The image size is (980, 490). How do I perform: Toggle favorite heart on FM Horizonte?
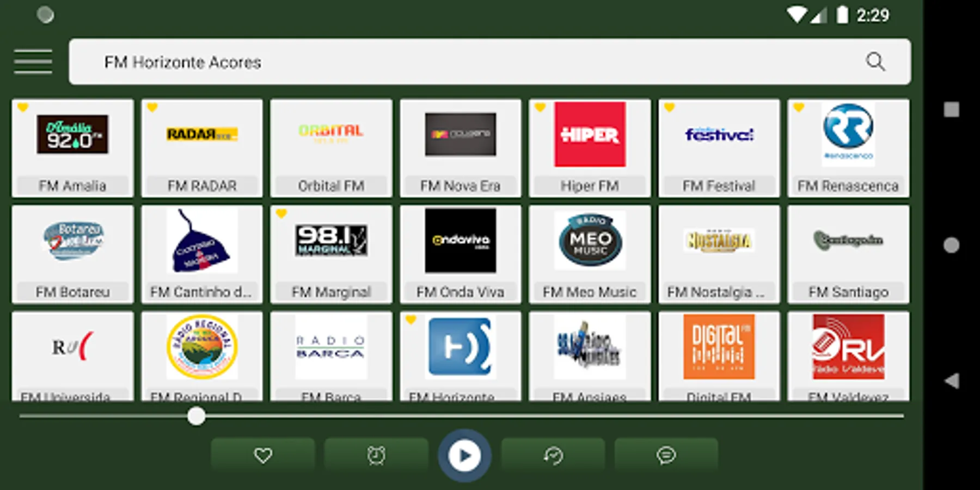[411, 320]
